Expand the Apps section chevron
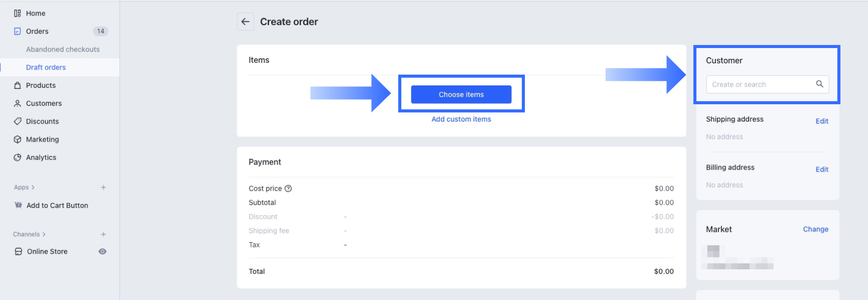This screenshot has width=868, height=300. click(33, 188)
